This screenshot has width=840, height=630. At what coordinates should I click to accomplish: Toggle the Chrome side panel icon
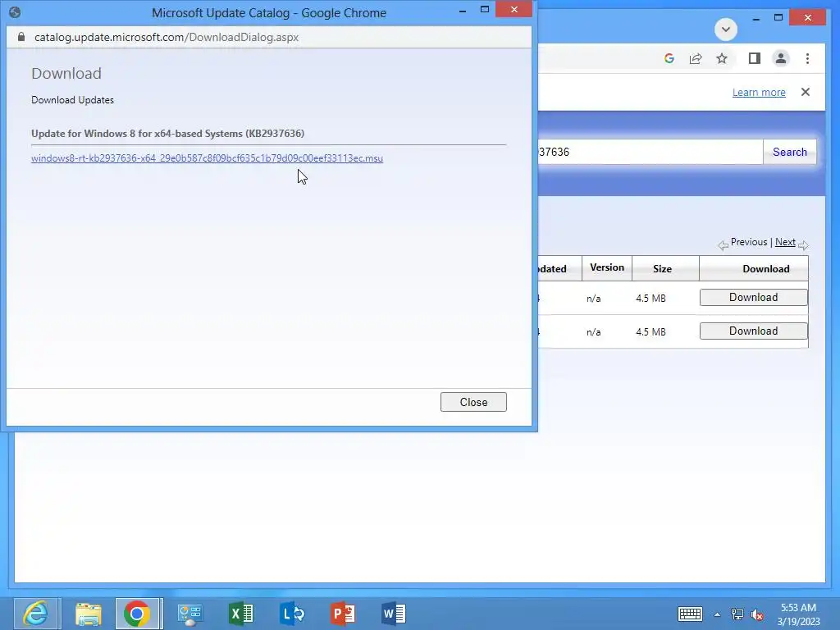(755, 58)
